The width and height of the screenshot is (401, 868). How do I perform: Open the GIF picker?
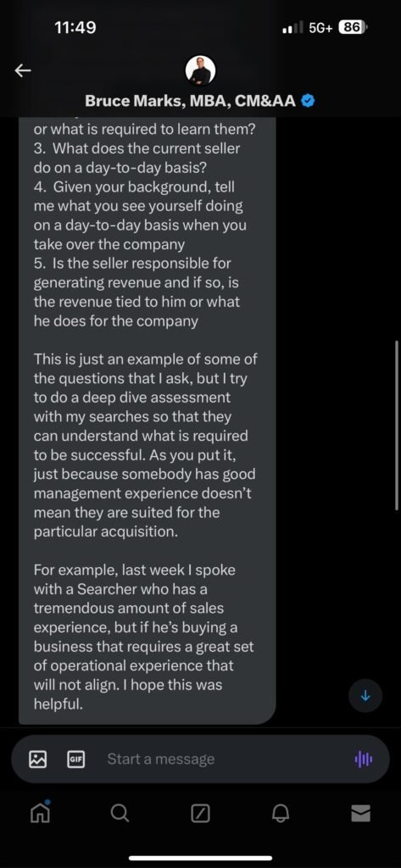click(75, 759)
